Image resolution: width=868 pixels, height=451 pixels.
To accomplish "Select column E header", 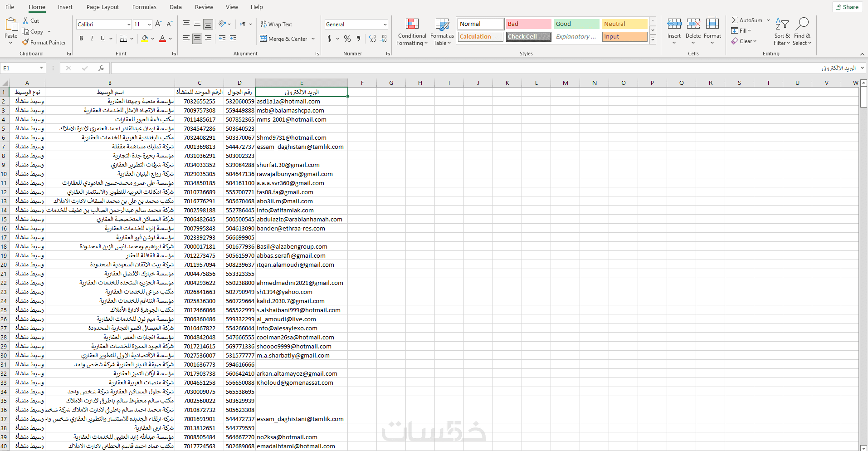I will (302, 83).
